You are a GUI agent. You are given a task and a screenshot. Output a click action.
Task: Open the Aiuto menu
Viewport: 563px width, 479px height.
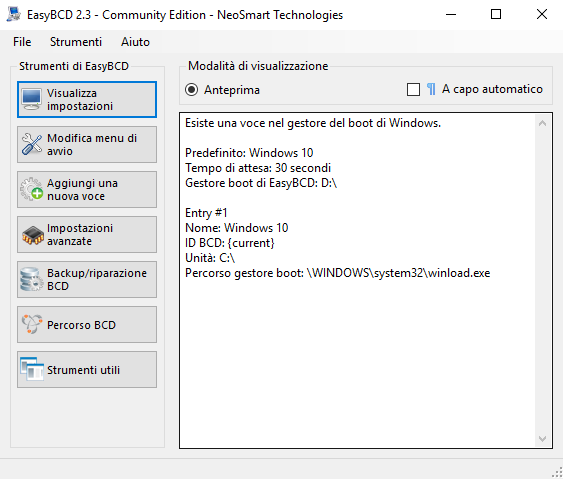tap(135, 42)
